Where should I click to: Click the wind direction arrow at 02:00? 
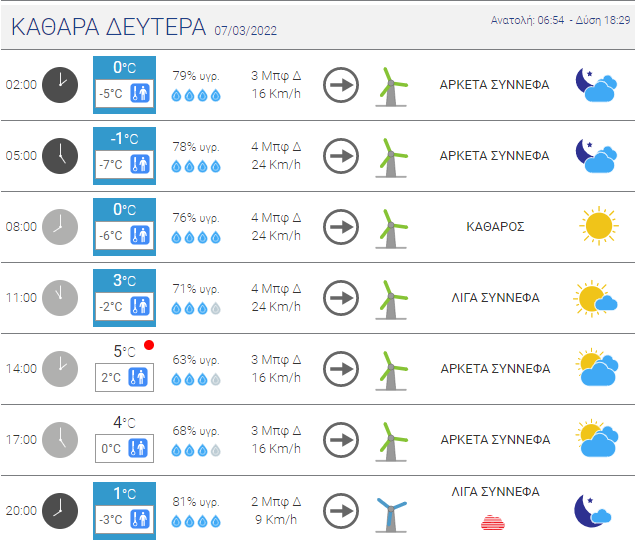tap(341, 85)
